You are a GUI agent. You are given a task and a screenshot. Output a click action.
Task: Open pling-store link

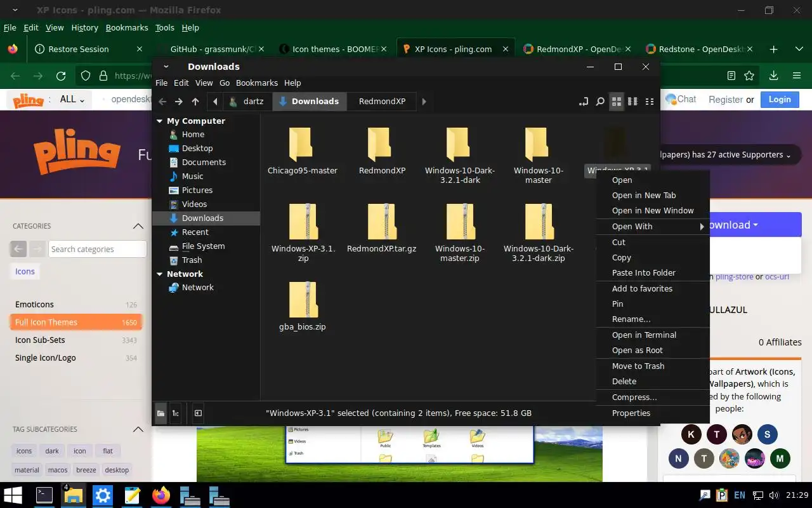(735, 276)
